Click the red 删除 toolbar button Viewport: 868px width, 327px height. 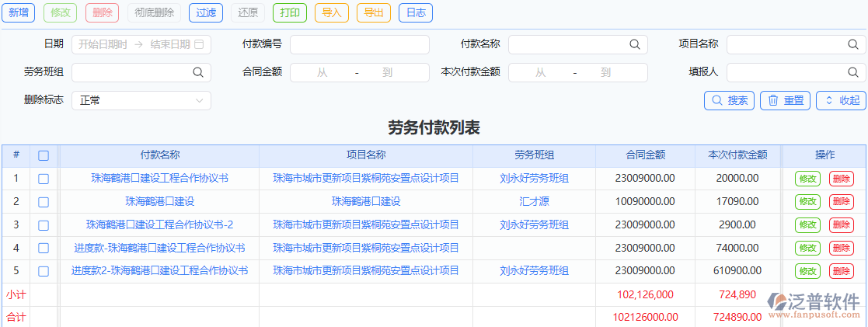[103, 13]
